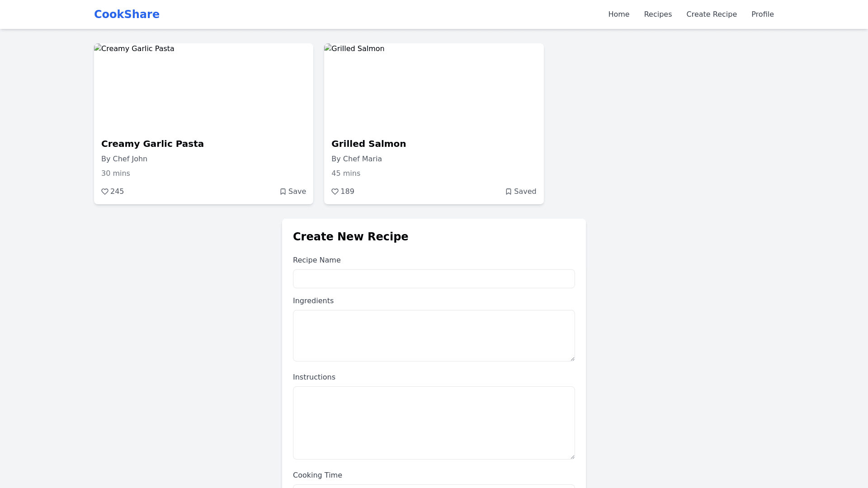Screen dimensions: 868x488
Task: Click the CookShare logo
Action: click(127, 14)
